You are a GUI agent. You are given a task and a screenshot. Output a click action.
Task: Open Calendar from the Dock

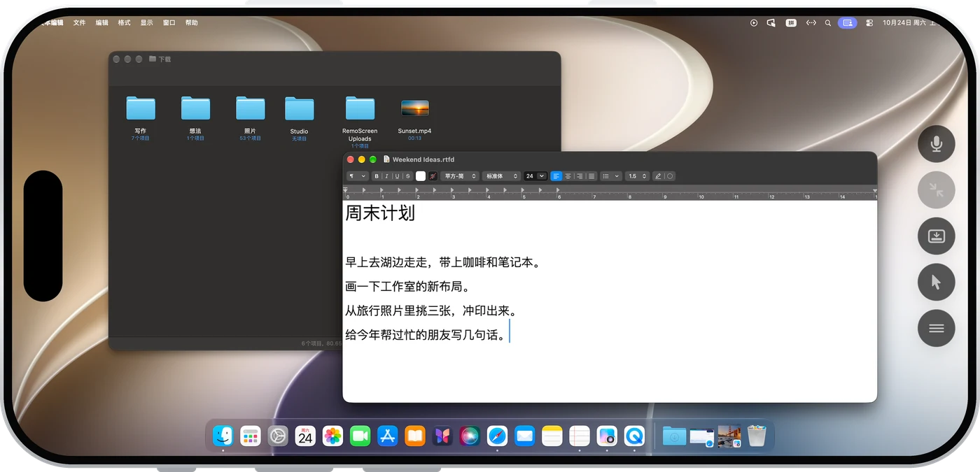[x=305, y=436]
